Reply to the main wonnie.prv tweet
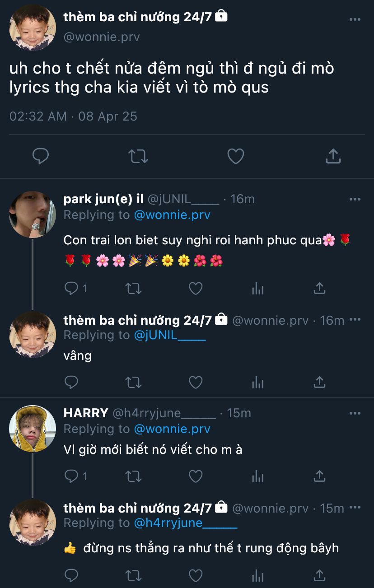Image resolution: width=374 pixels, height=588 pixels. [41, 156]
